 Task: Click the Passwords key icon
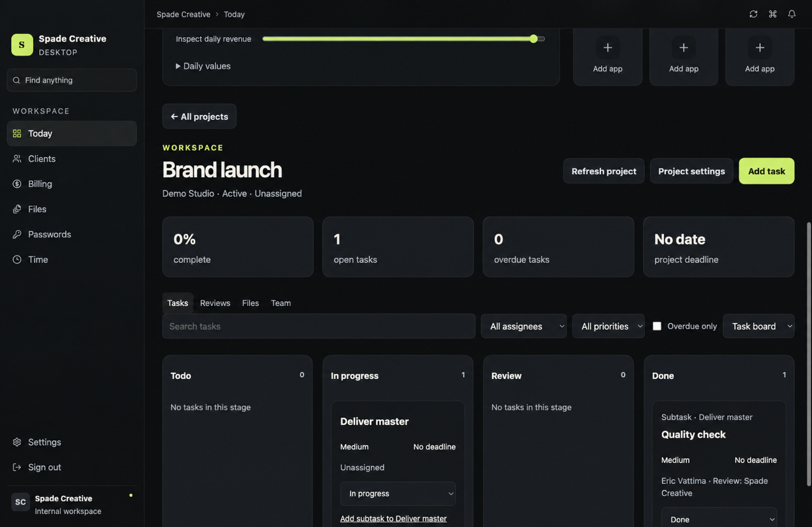(x=17, y=234)
